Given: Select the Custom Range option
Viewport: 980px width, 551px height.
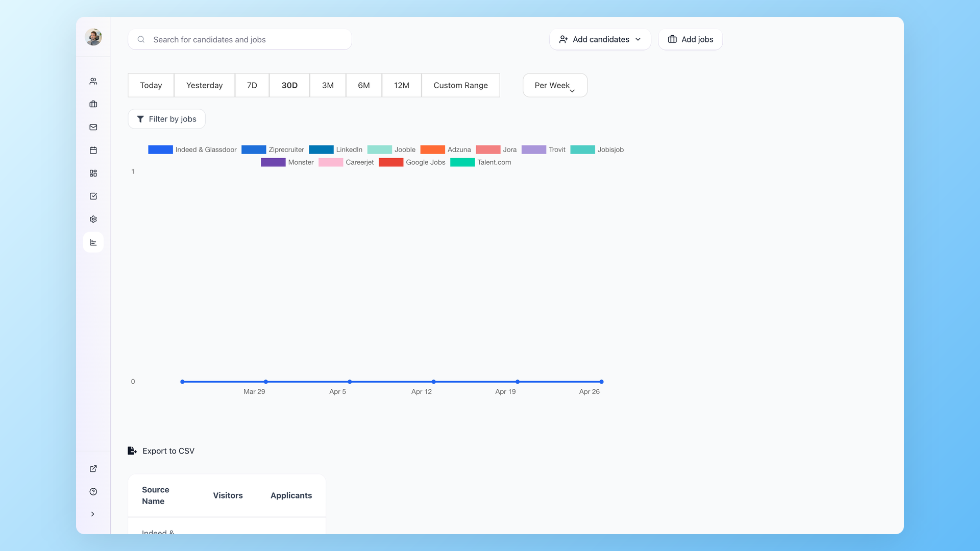Looking at the screenshot, I should [x=460, y=85].
